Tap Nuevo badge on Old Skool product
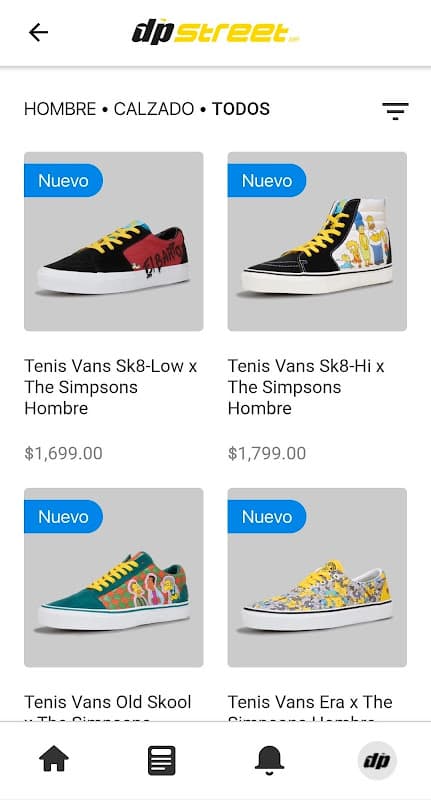 (x=63, y=516)
